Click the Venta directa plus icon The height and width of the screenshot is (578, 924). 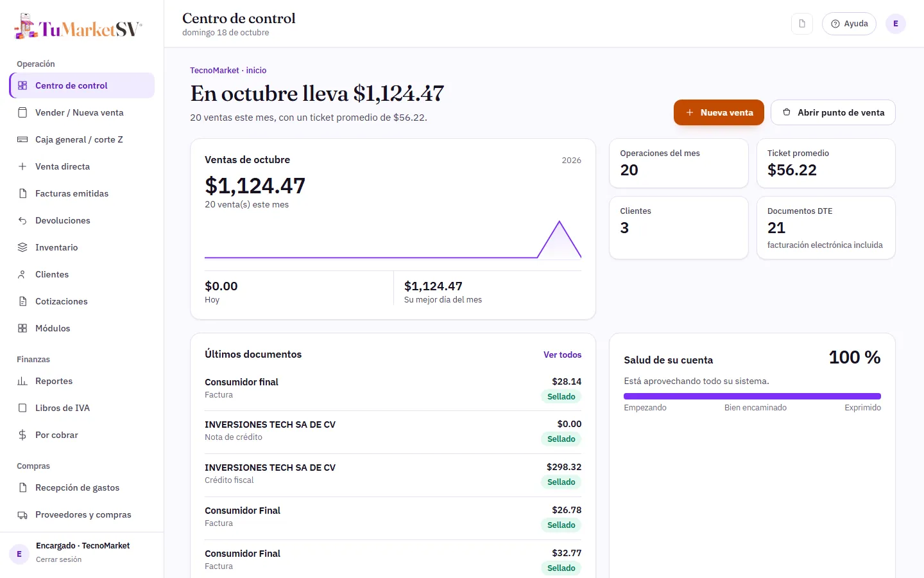[22, 166]
